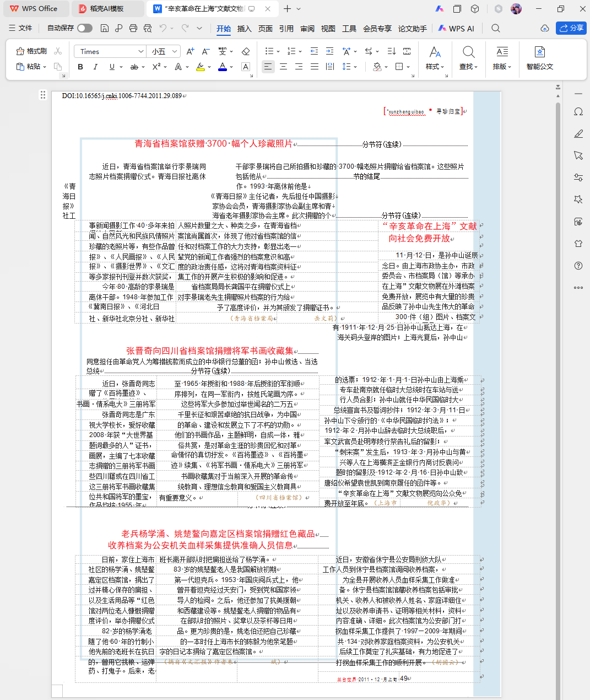Click the sort icon
The image size is (590, 700).
pyautogui.click(x=392, y=51)
